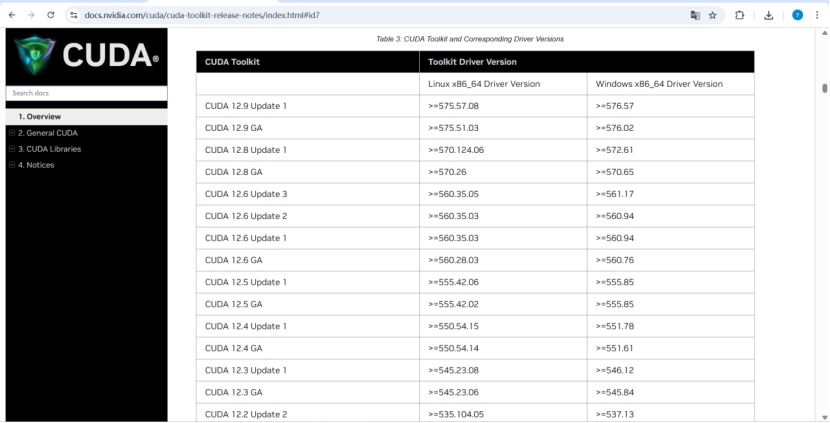Click the CUDA 12.5 GA cell
Image resolution: width=830 pixels, height=423 pixels.
308,304
